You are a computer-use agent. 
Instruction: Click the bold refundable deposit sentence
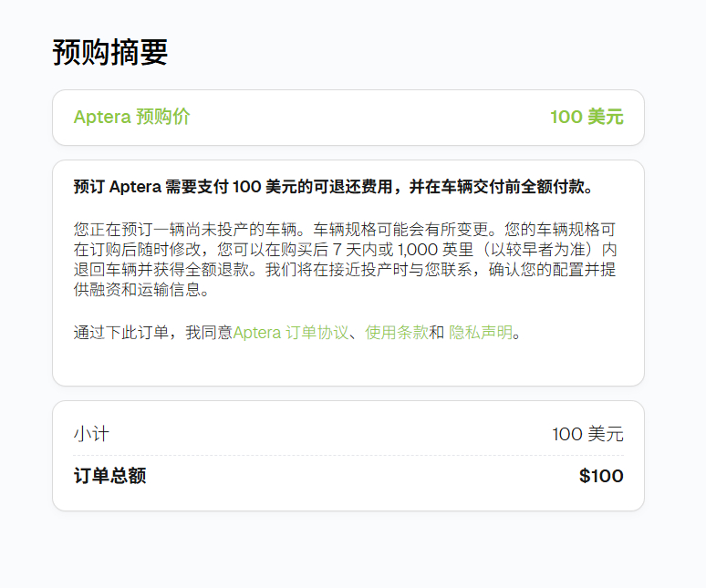pyautogui.click(x=334, y=188)
